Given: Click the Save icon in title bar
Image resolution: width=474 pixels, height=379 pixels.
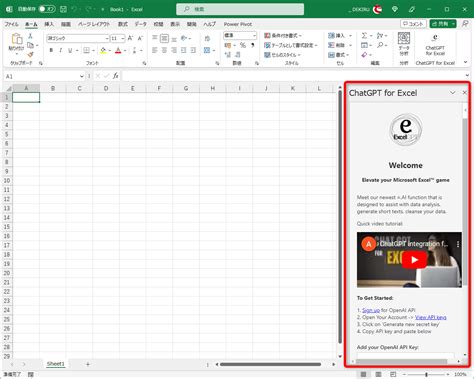Looking at the screenshot, I should click(63, 9).
